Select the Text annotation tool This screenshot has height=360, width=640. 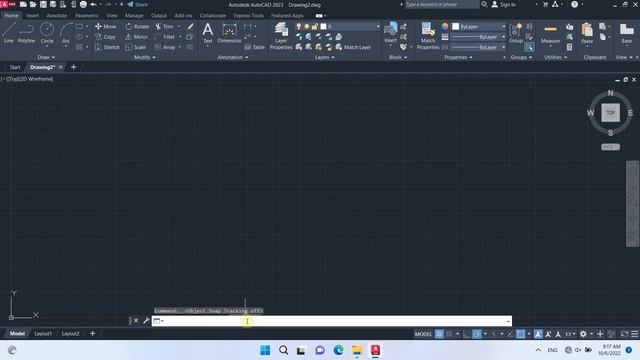[x=208, y=33]
